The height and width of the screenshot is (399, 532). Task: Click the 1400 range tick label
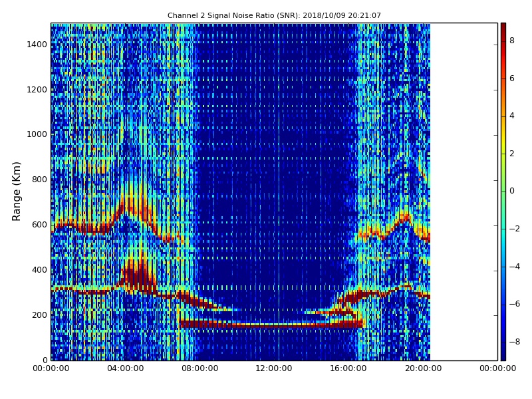37,45
